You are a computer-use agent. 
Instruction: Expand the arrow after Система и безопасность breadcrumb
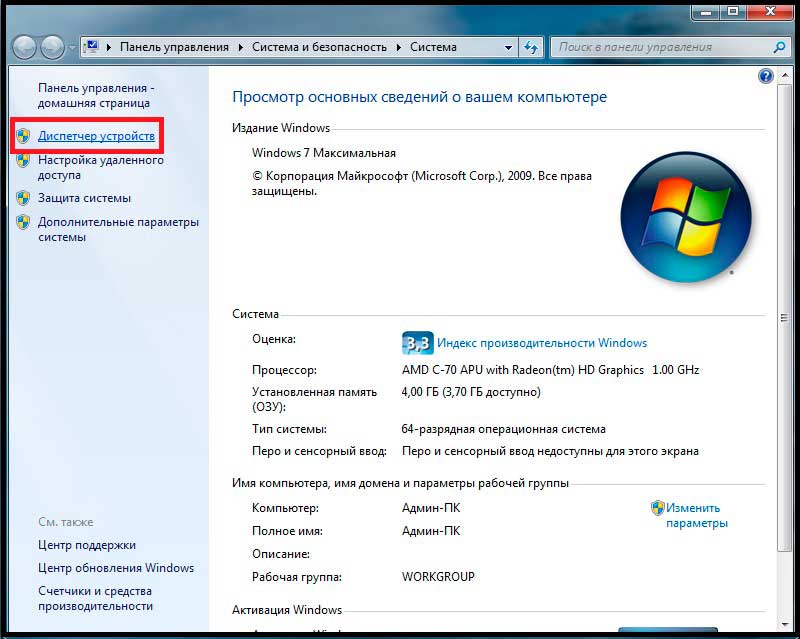tap(398, 47)
